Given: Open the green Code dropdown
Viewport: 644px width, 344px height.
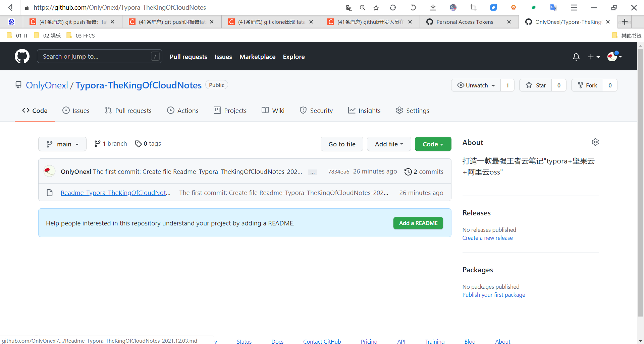Looking at the screenshot, I should (433, 144).
